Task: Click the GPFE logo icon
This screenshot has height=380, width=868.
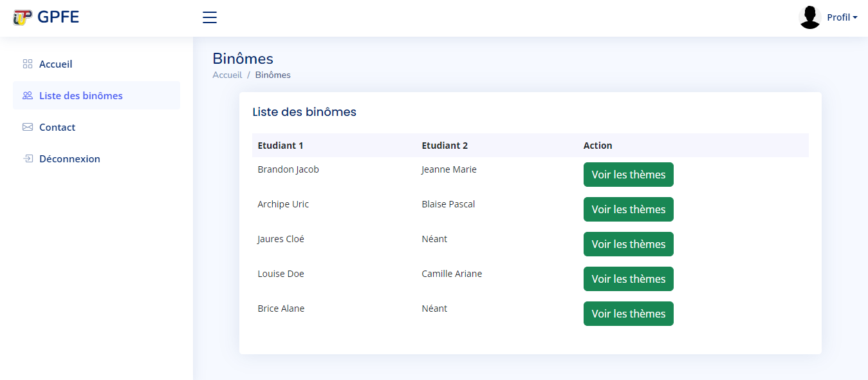Action: coord(23,17)
